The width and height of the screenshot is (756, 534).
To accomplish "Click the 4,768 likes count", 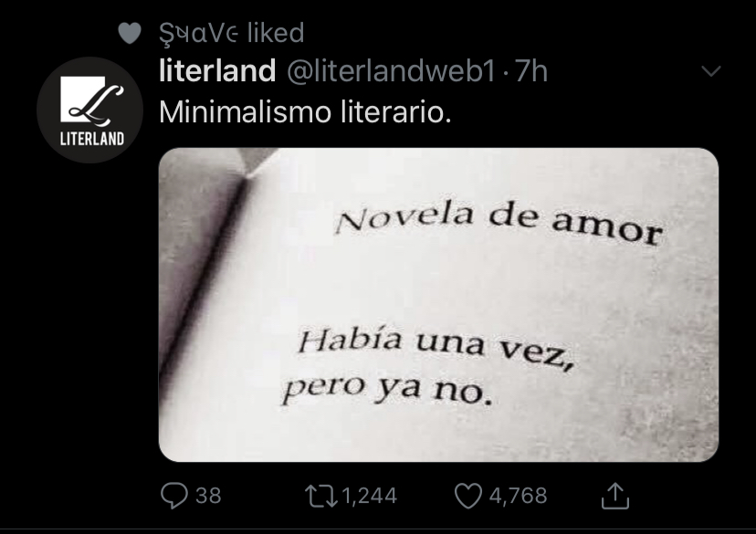I will 519,497.
